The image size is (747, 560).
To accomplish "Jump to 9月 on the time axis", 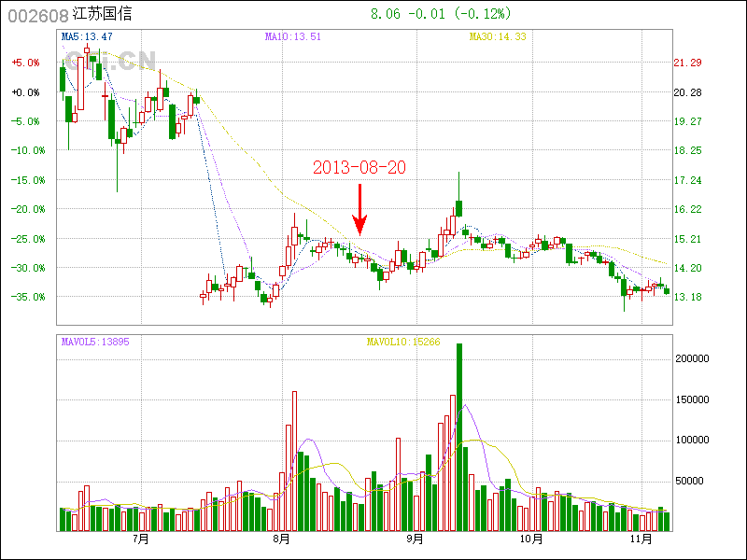I will pos(416,539).
